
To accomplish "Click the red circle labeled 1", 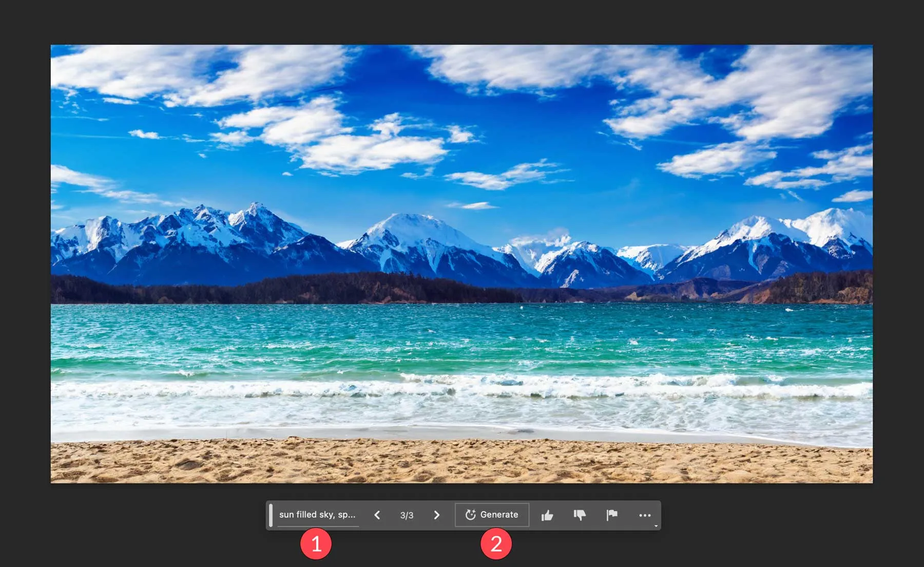I will click(316, 544).
